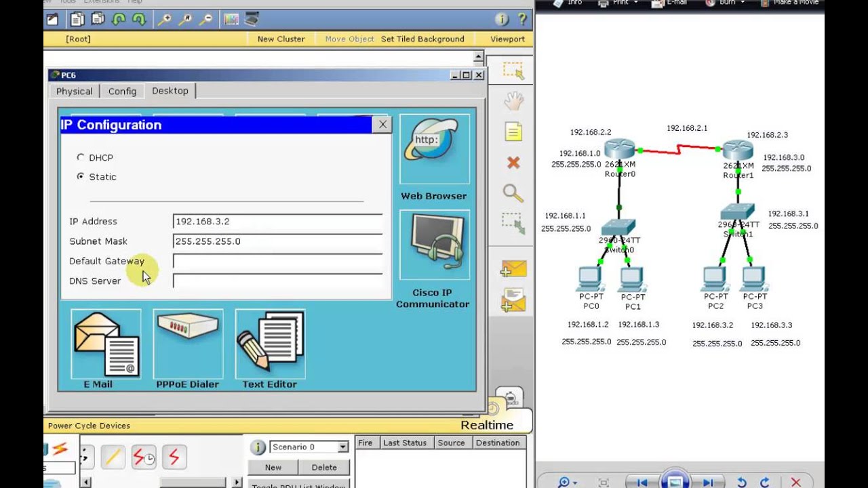Open the PPPoE Dialer app

point(188,344)
